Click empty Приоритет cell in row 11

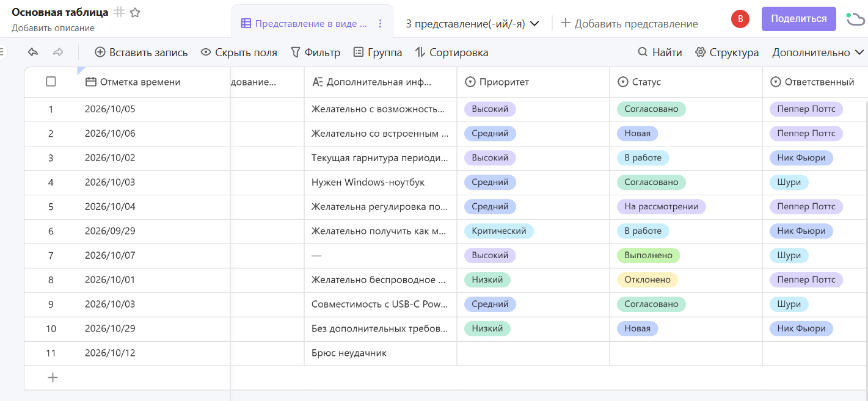(x=533, y=353)
